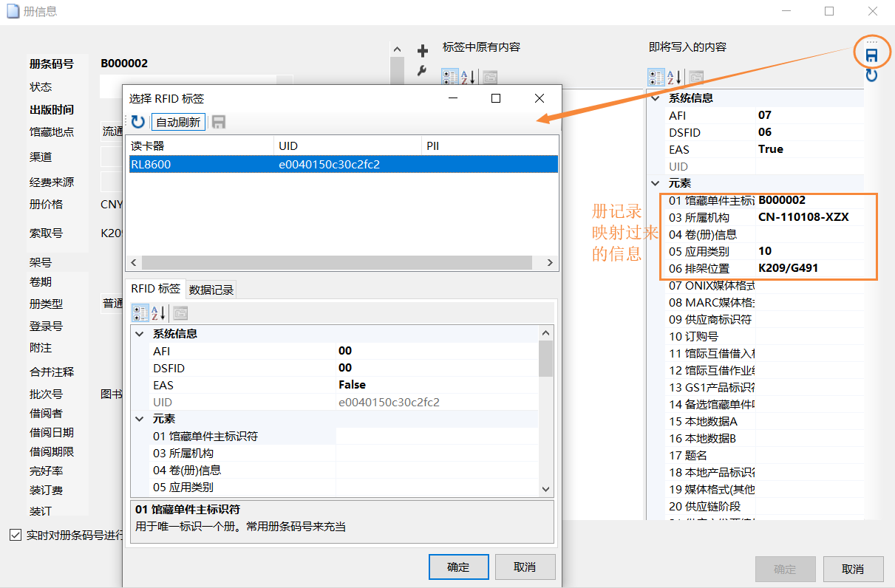Click up arrow of dialog property grid scrollbar
Screen dimensions: 895x588
[x=546, y=333]
